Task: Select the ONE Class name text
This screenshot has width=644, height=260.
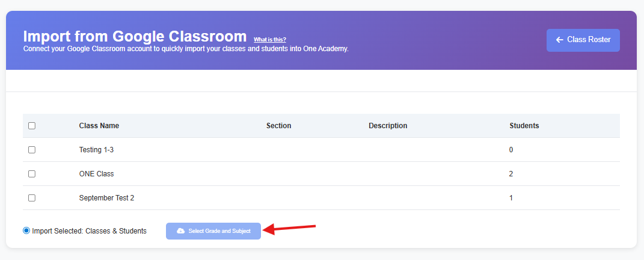Action: click(x=96, y=174)
